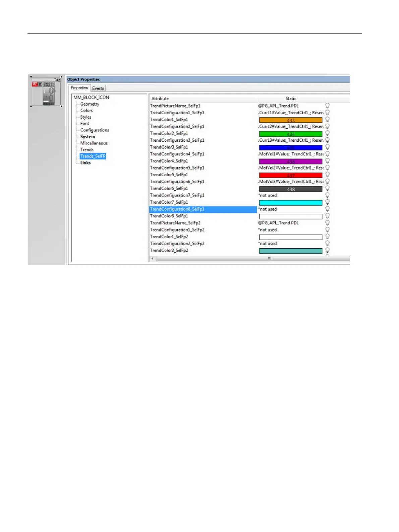399x532 pixels.
Task: Click the dynamics bulb for TrendConfiguration6_SelFp1
Action: click(327, 181)
